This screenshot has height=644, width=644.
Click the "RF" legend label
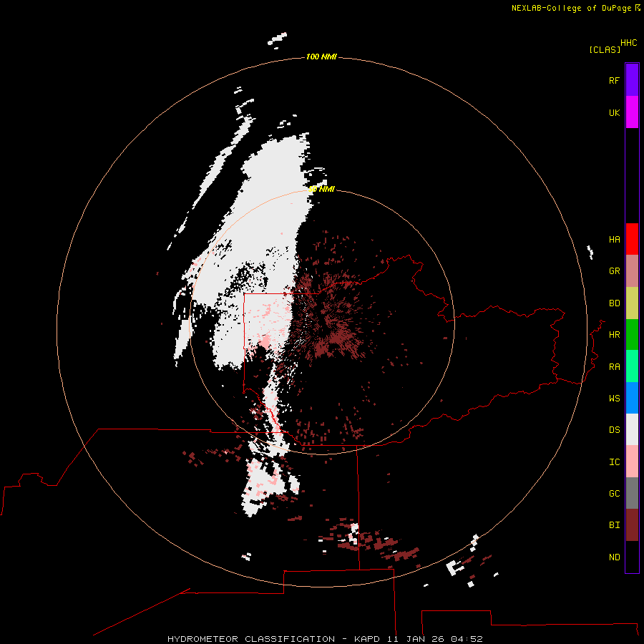(614, 80)
